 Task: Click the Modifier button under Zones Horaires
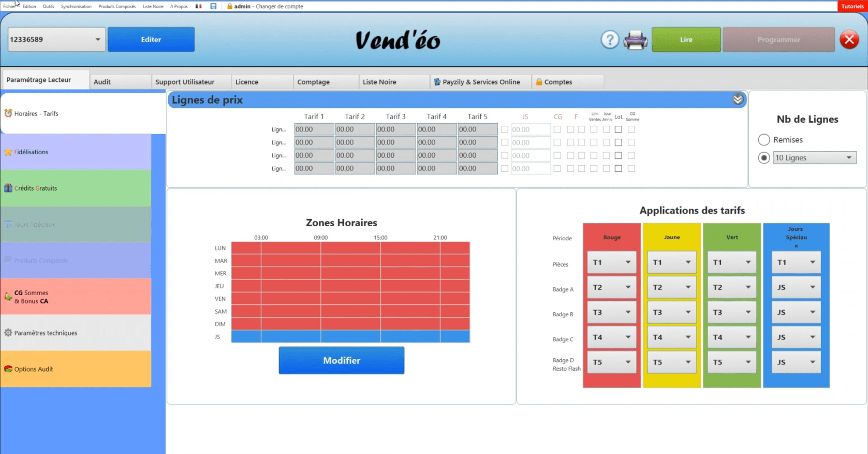pos(342,360)
